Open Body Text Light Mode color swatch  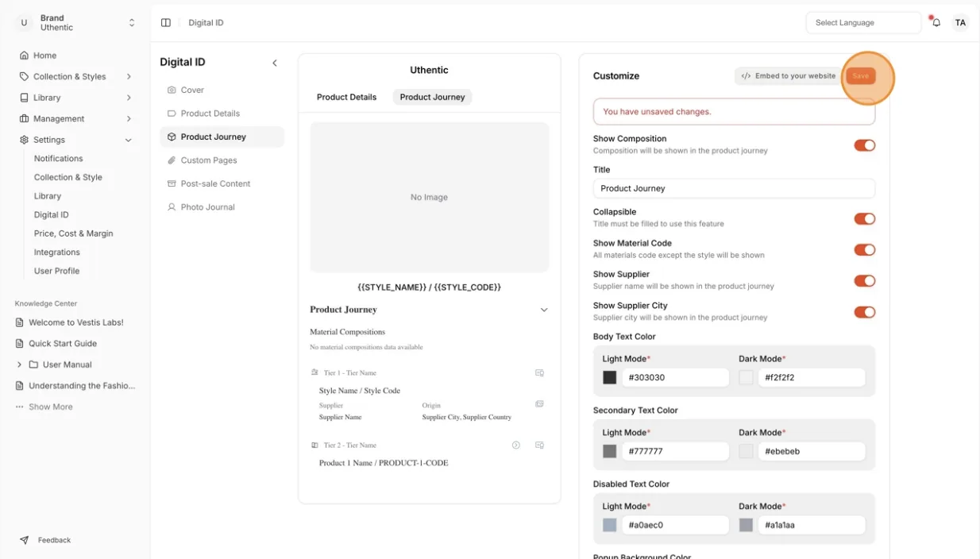click(x=610, y=378)
